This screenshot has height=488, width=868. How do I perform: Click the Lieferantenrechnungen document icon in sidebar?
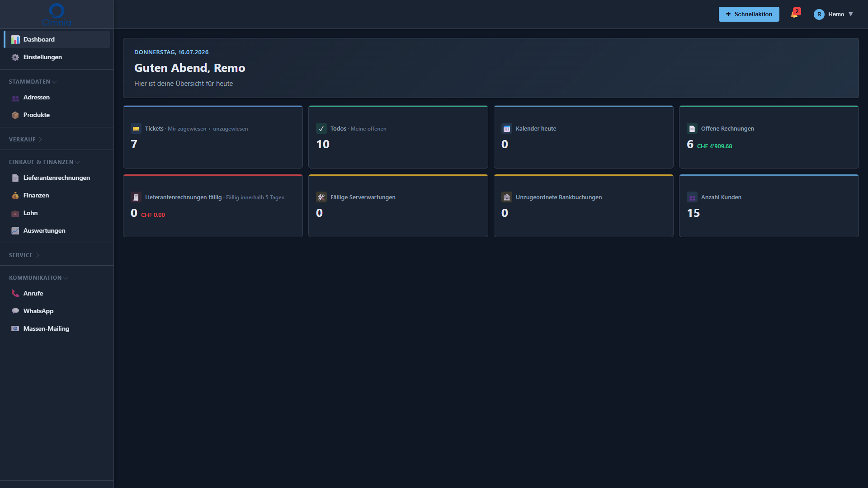[15, 178]
